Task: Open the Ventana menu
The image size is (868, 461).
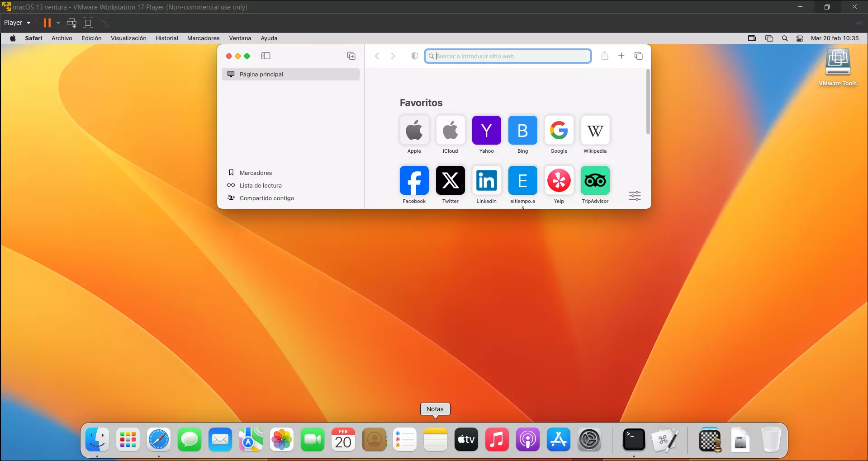Action: [x=240, y=38]
